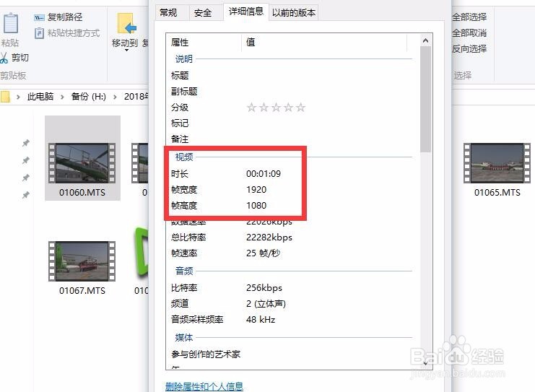Expand the chevron after 备份 (H:)
Viewport: 535px width, 392px height.
coord(115,97)
